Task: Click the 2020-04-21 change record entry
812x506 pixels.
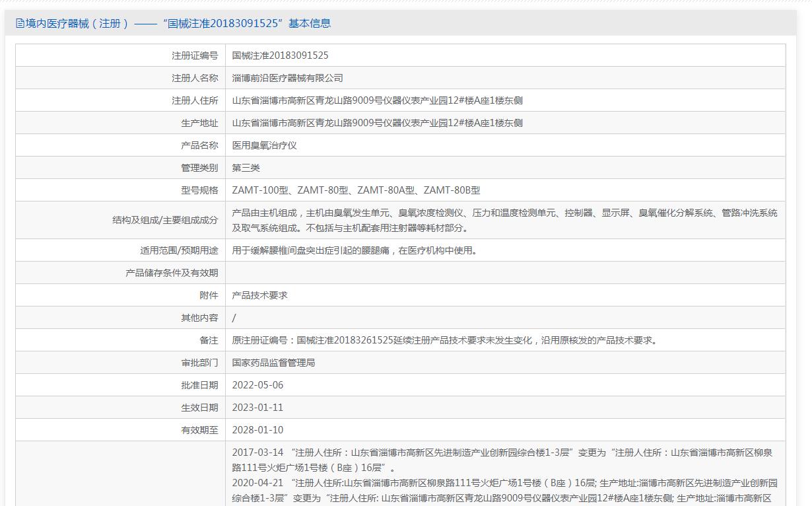Action: (x=504, y=490)
